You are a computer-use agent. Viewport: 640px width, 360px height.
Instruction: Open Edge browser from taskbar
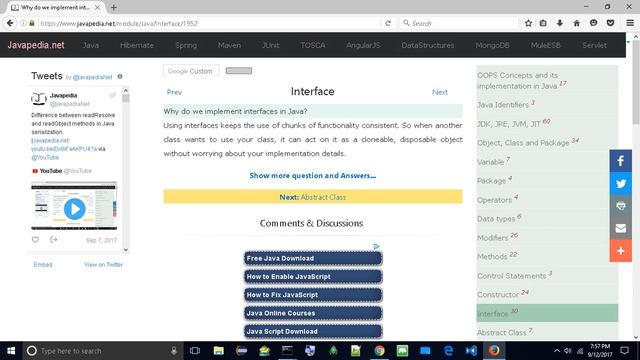point(448,351)
